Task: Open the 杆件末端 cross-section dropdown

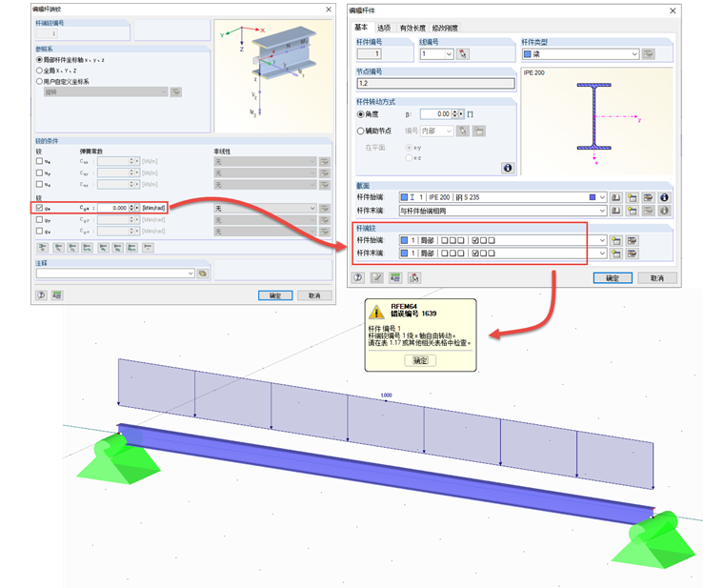Action: 602,211
